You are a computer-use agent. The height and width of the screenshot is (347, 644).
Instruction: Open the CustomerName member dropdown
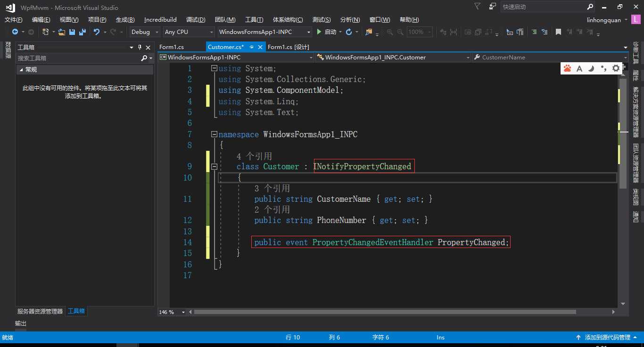[551, 57]
